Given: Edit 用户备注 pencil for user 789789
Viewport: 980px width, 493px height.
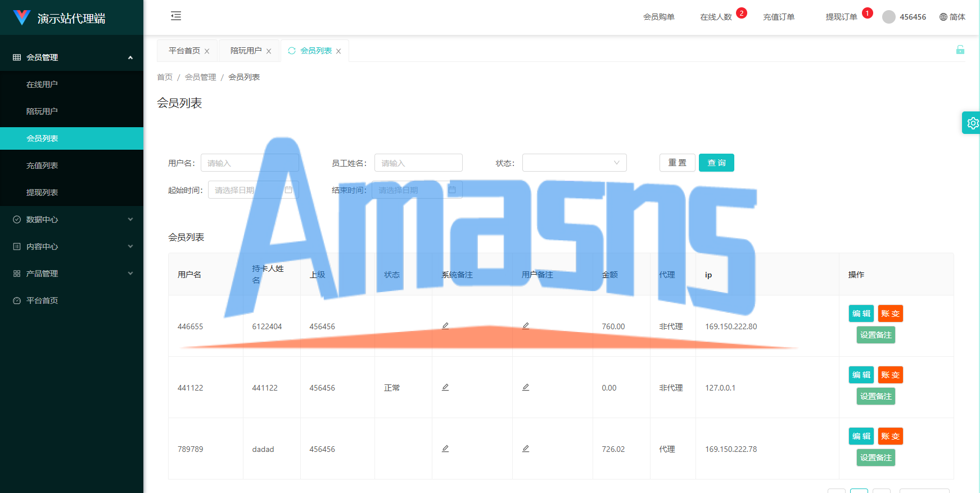Looking at the screenshot, I should tap(526, 449).
